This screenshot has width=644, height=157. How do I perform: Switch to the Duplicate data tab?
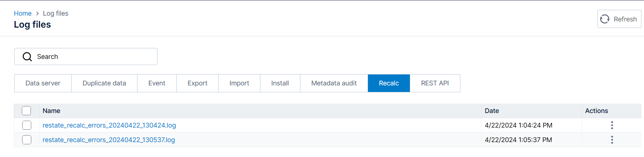(x=104, y=83)
